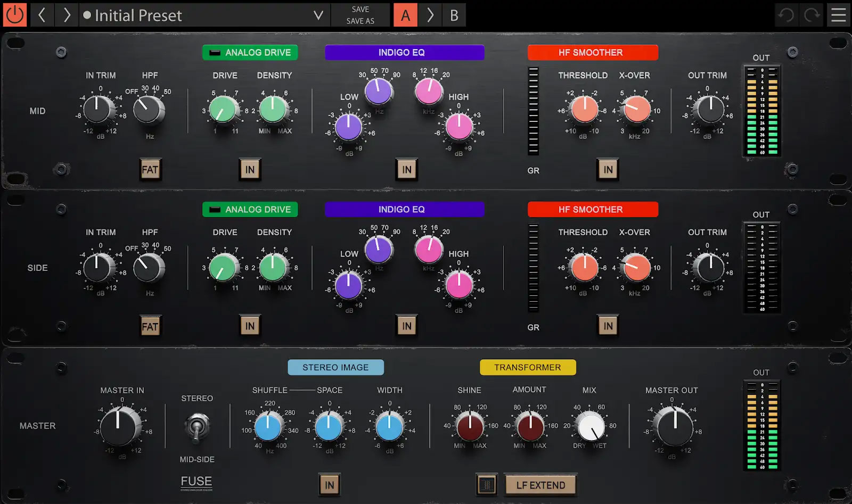Toggle the MID channel FAT button
This screenshot has width=852, height=504.
[x=150, y=170]
